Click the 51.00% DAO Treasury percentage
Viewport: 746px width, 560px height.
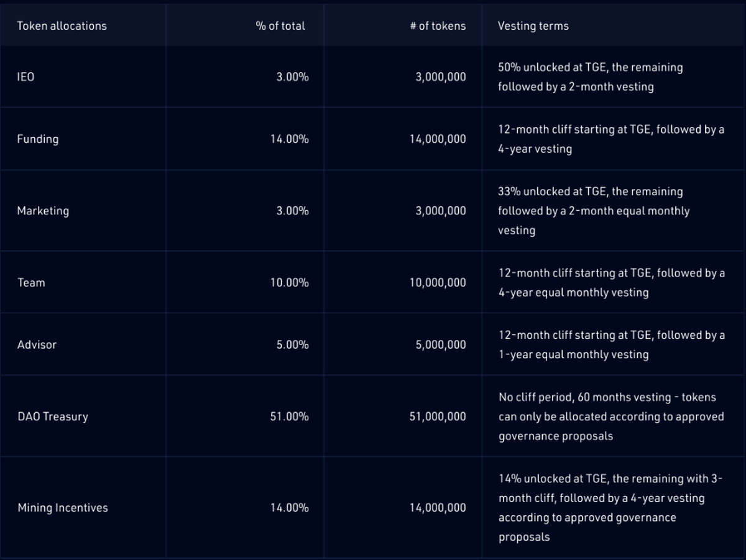(x=289, y=416)
